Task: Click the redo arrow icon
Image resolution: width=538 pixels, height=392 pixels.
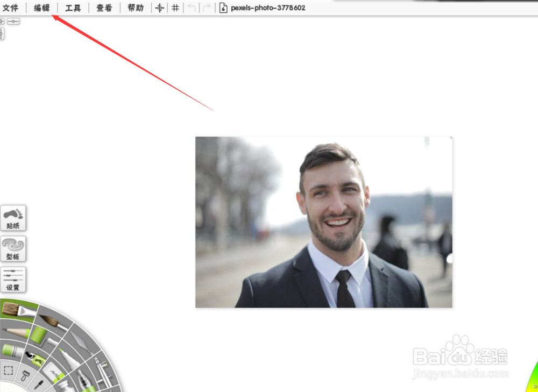Action: 207,8
